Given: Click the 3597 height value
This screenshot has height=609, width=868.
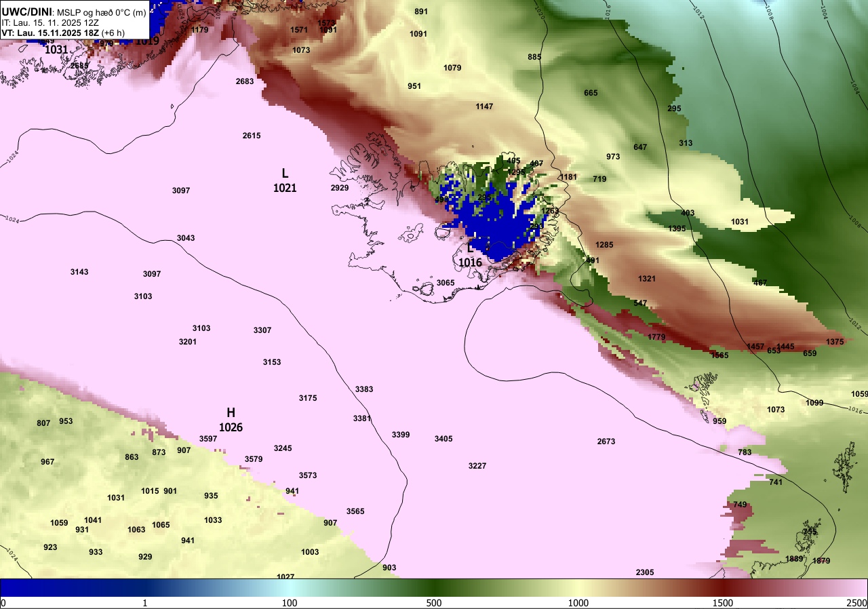Looking at the screenshot, I should pos(208,439).
